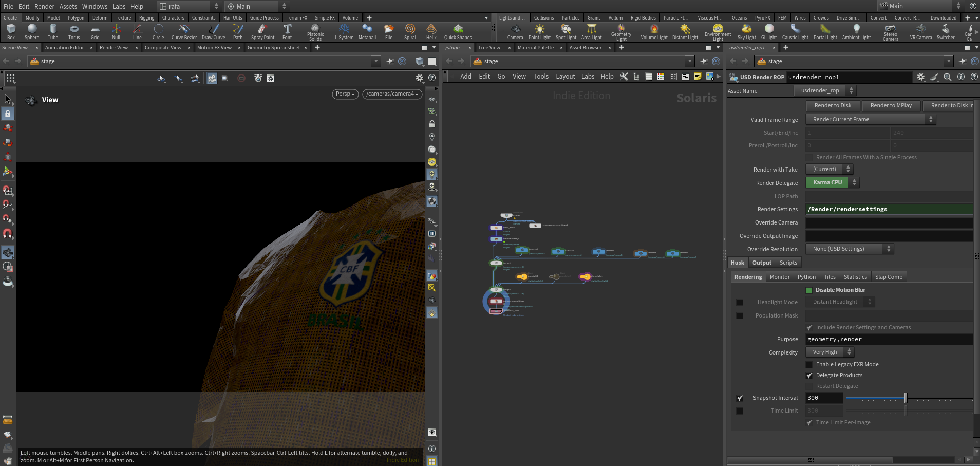
Task: Click the Render to MPlay button
Action: (891, 105)
